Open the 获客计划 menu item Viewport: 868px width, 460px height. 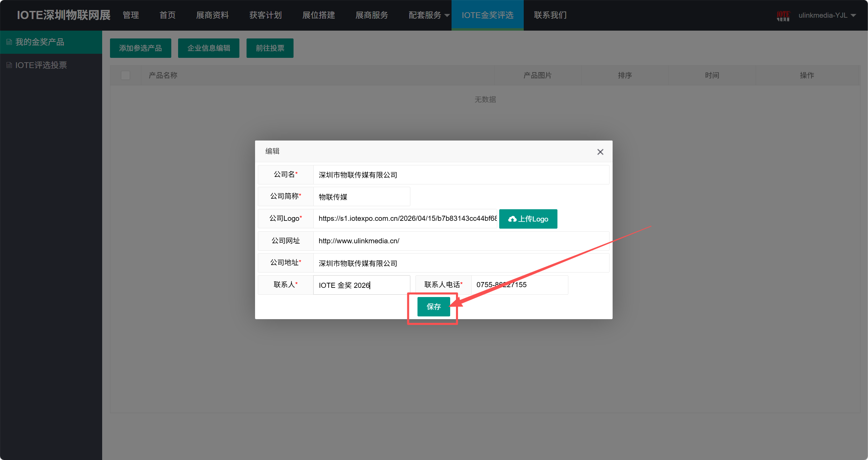[x=265, y=15]
